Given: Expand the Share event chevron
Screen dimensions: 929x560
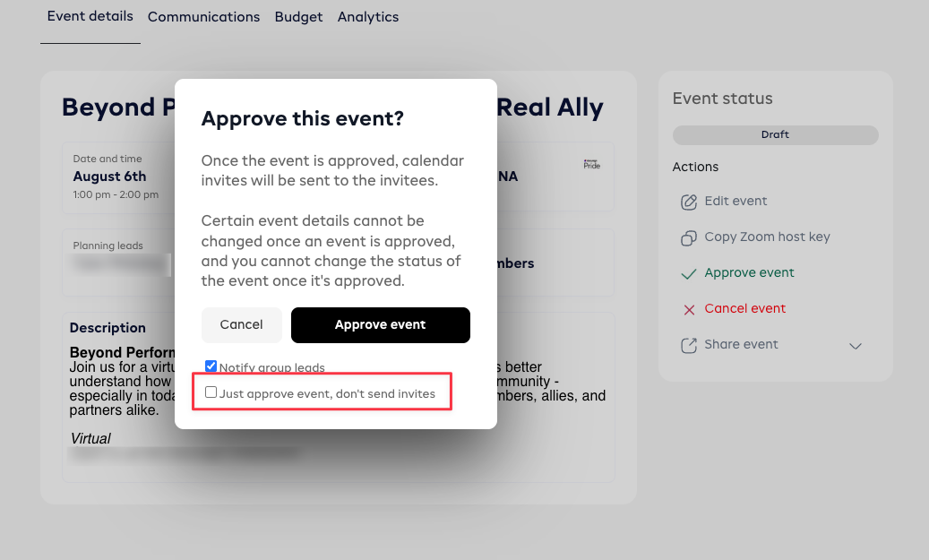Looking at the screenshot, I should [856, 346].
